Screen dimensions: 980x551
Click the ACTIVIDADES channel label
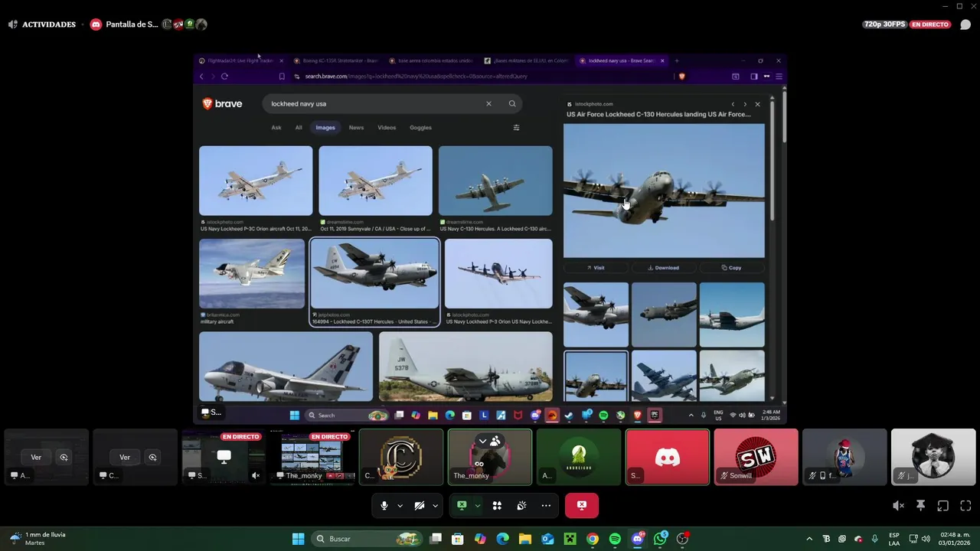[x=49, y=24]
